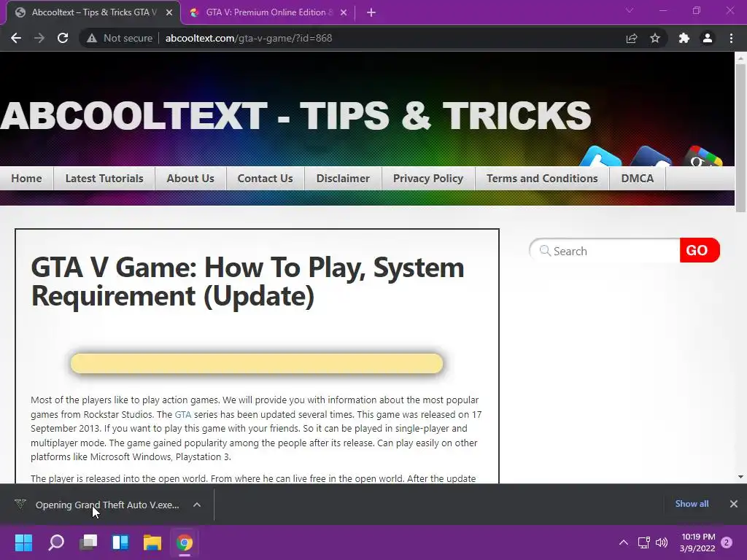Open the About Us page
The height and width of the screenshot is (560, 747).
pyautogui.click(x=190, y=179)
